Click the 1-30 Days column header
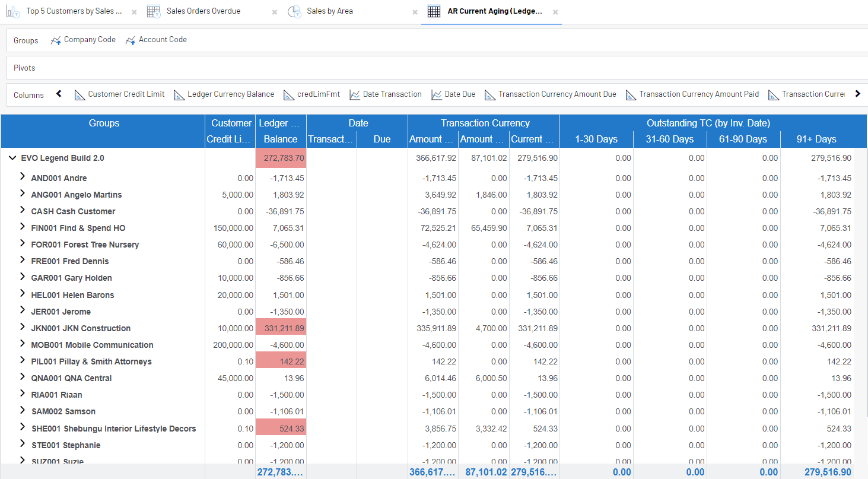The height and width of the screenshot is (479, 868). pos(596,139)
